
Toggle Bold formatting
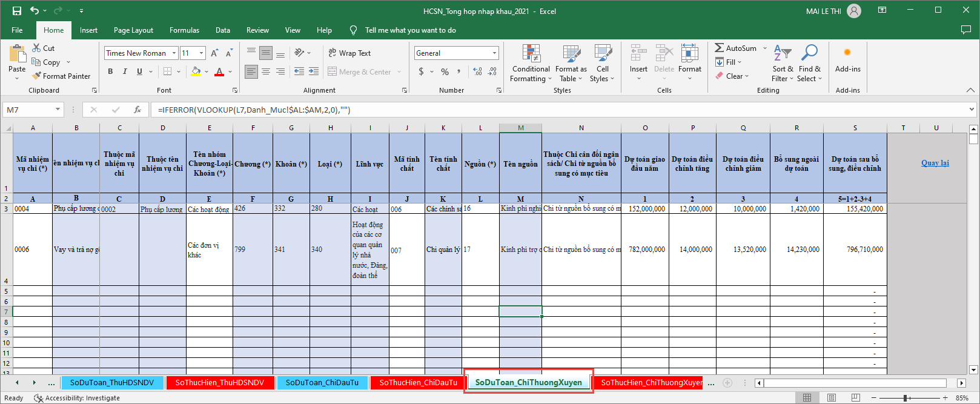point(110,71)
